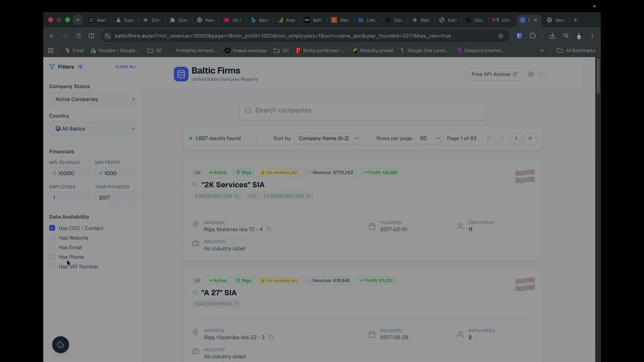Screen dimensions: 644x362
Task: View site information icon in address bar
Action: (x=107, y=36)
